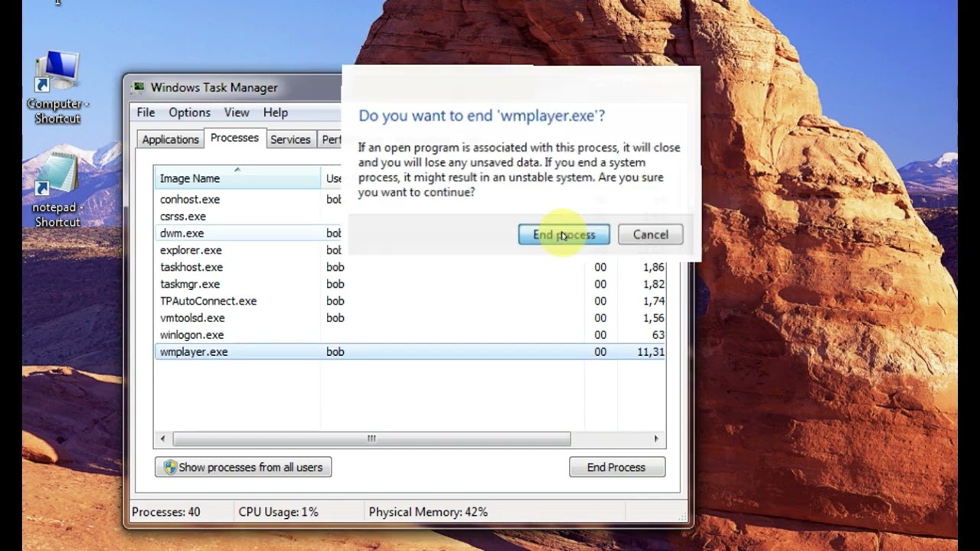The height and width of the screenshot is (551, 980).
Task: Click the Physical Memory: 42% status entry
Action: [x=428, y=512]
